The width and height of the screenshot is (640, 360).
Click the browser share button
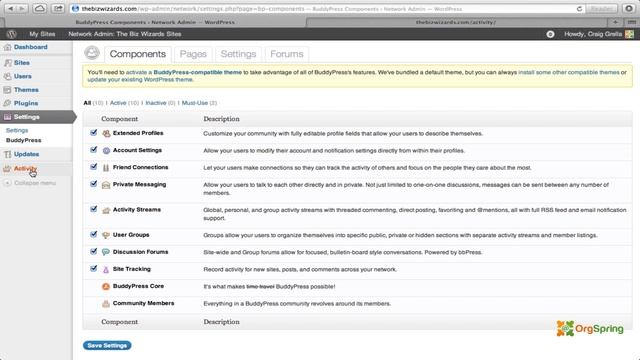coord(58,9)
